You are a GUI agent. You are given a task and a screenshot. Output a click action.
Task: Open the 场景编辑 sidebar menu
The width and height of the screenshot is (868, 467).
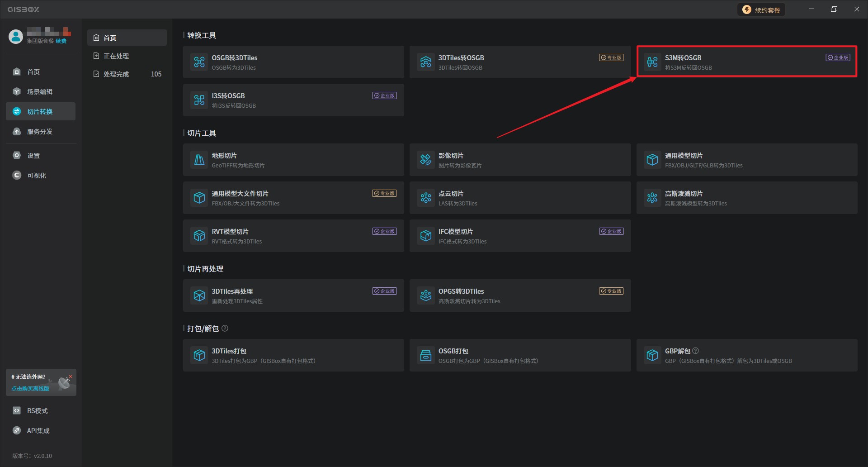(40, 92)
